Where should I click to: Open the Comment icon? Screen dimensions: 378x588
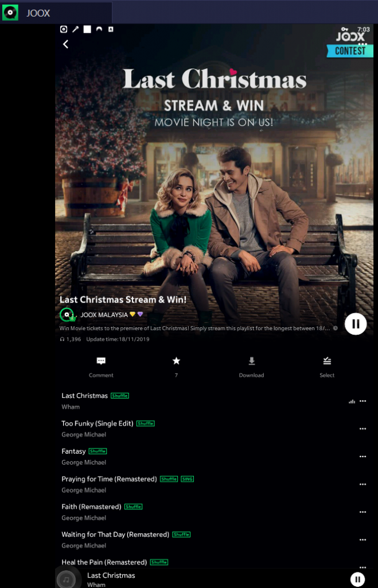click(101, 361)
